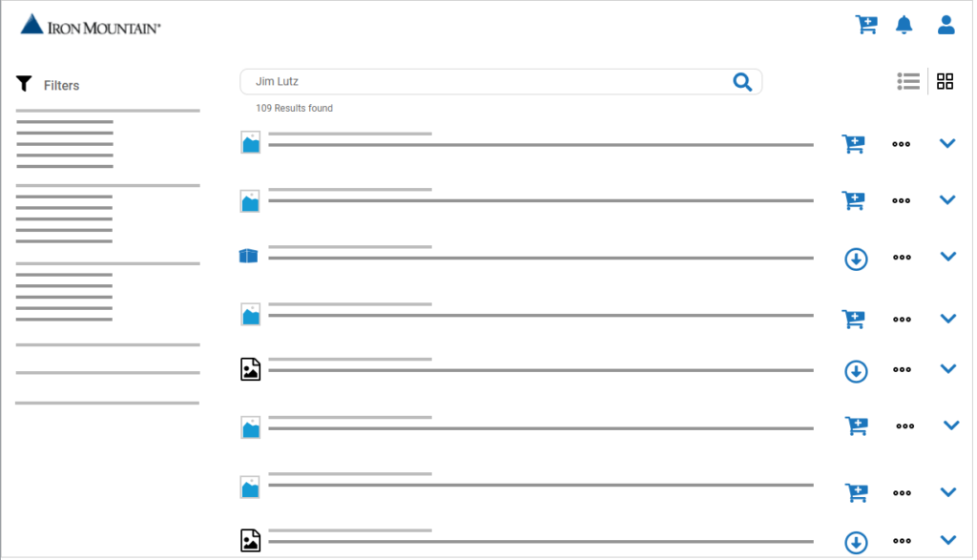Open the black image thumbnail in fifth result
The width and height of the screenshot is (977, 560).
coord(250,369)
